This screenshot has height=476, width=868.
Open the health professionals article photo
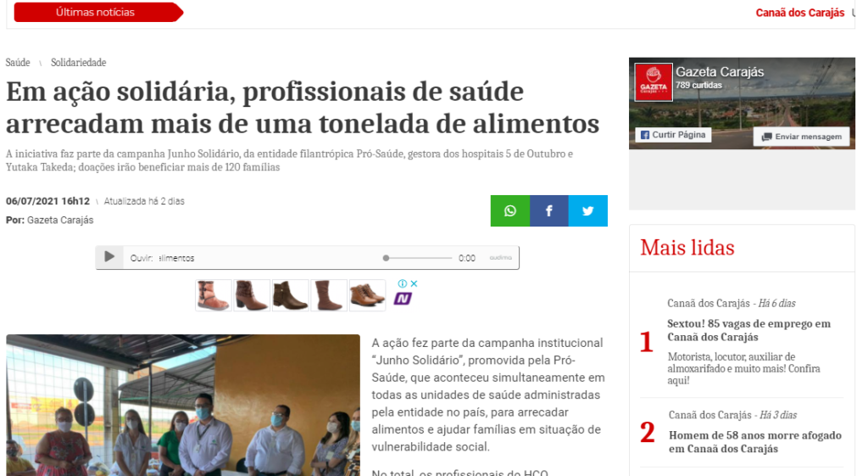183,405
